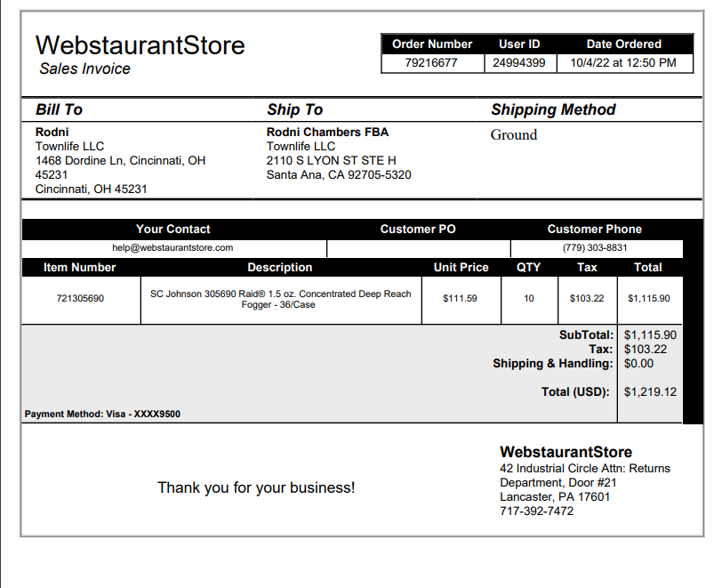Image resolution: width=714 pixels, height=588 pixels.
Task: Select the unit price $111.59 cell
Action: 460,298
